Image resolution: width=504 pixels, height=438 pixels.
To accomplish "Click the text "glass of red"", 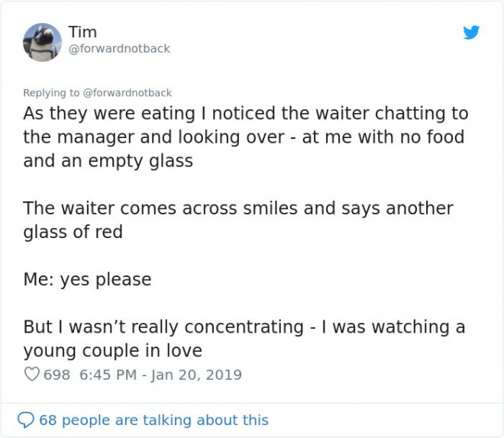I will (x=73, y=232).
